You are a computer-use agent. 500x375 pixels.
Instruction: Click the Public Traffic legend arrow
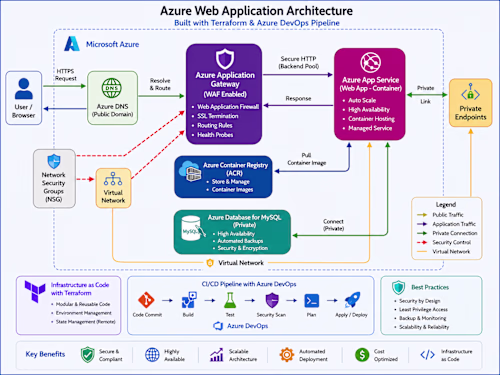[422, 215]
